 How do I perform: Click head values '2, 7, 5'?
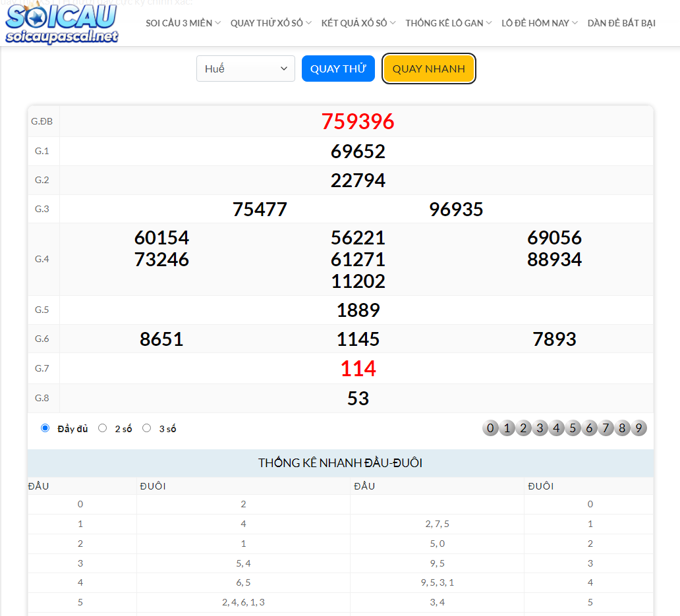coord(437,524)
